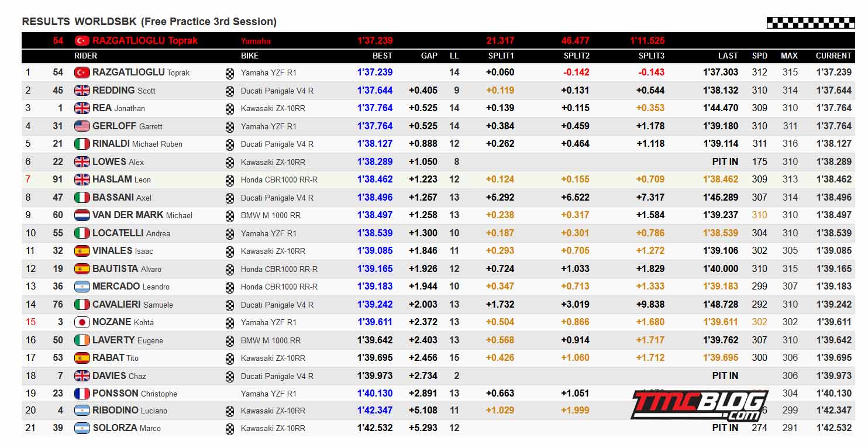Click the LAST column header
Viewport: 868px width, 448px height.
728,56
